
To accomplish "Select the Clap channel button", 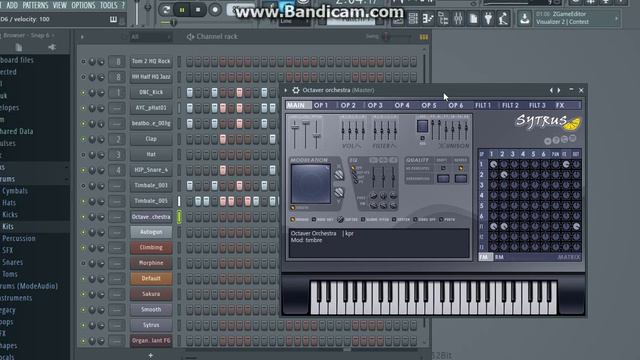I will click(x=151, y=139).
